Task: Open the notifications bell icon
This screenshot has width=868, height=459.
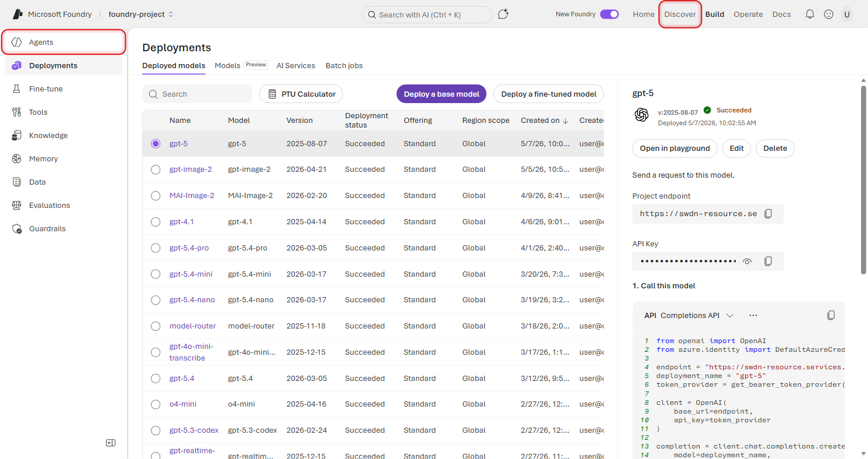Action: (810, 14)
